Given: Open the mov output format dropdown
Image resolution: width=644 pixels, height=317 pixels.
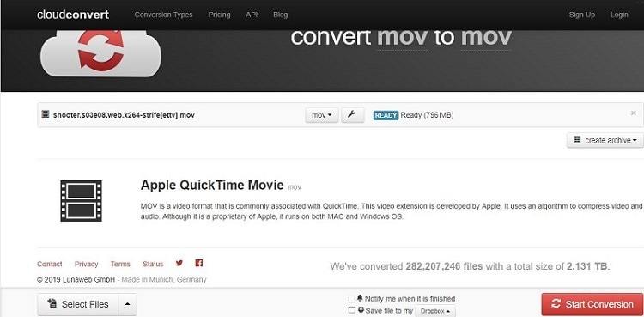Looking at the screenshot, I should point(322,115).
